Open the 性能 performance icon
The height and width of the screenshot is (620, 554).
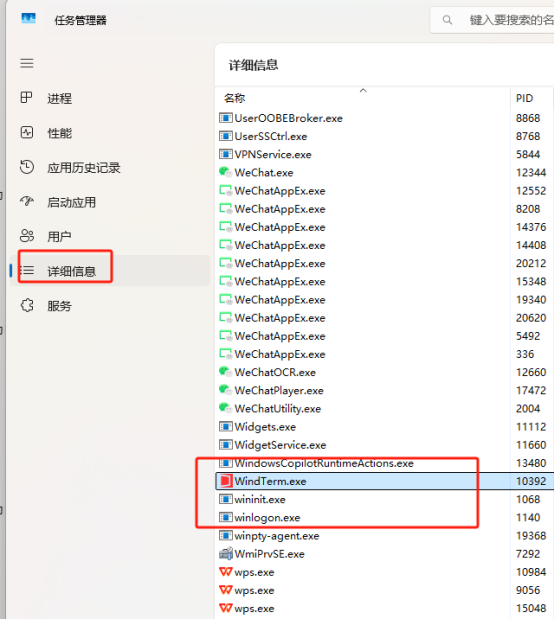click(26, 132)
